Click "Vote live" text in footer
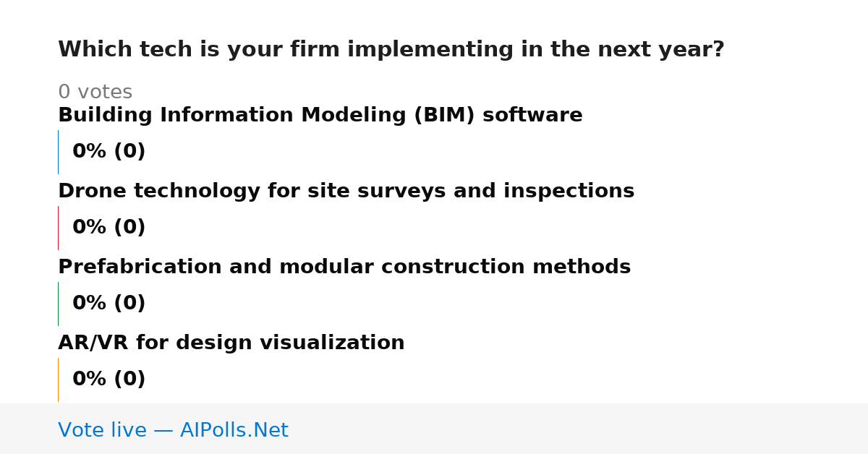This screenshot has width=868, height=454. tap(102, 431)
